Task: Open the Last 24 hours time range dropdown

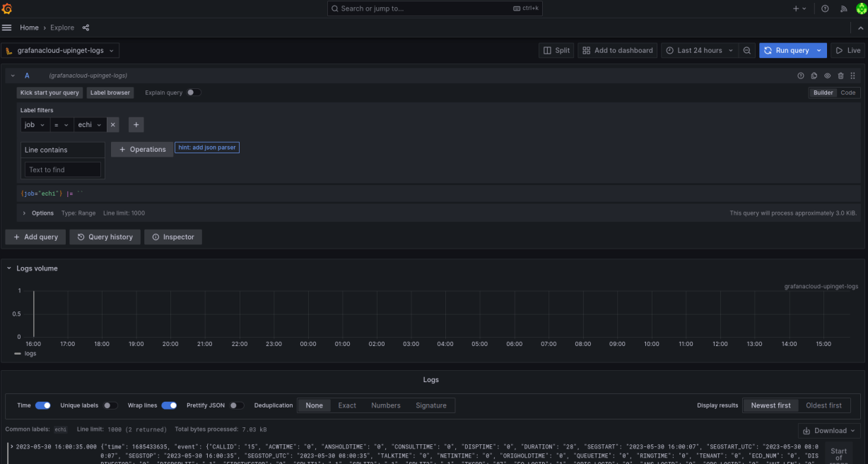Action: click(698, 50)
